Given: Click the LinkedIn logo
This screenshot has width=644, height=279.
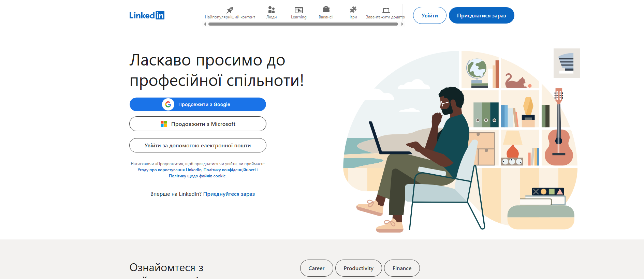Looking at the screenshot, I should (147, 15).
